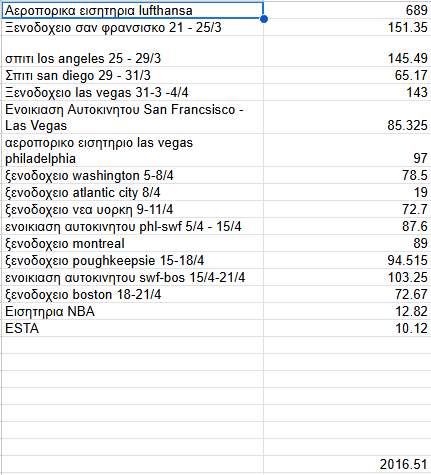Click the cell showing 151.35
This screenshot has height=475, width=431.
[347, 27]
